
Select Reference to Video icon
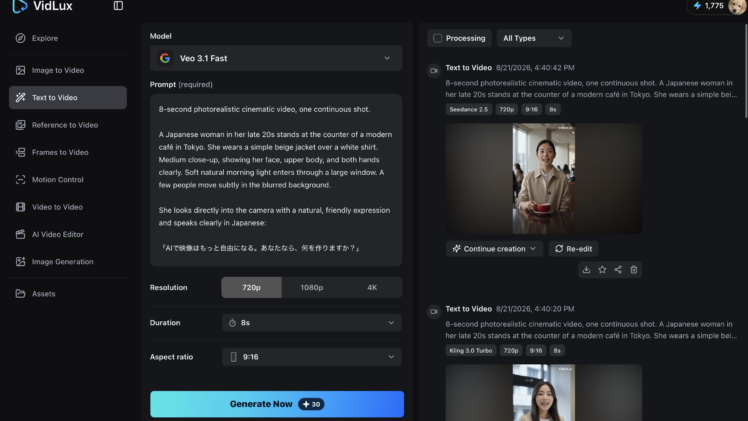[x=20, y=125]
